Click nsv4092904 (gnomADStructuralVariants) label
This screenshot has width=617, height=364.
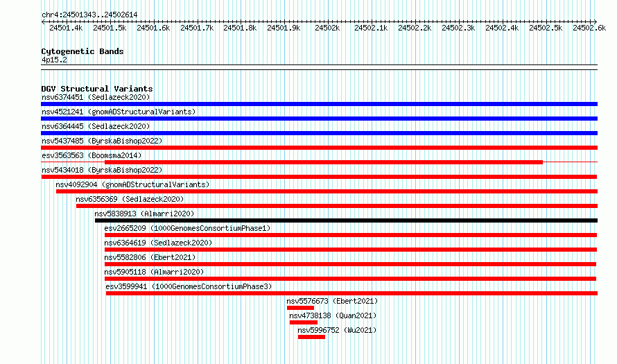[x=132, y=184]
